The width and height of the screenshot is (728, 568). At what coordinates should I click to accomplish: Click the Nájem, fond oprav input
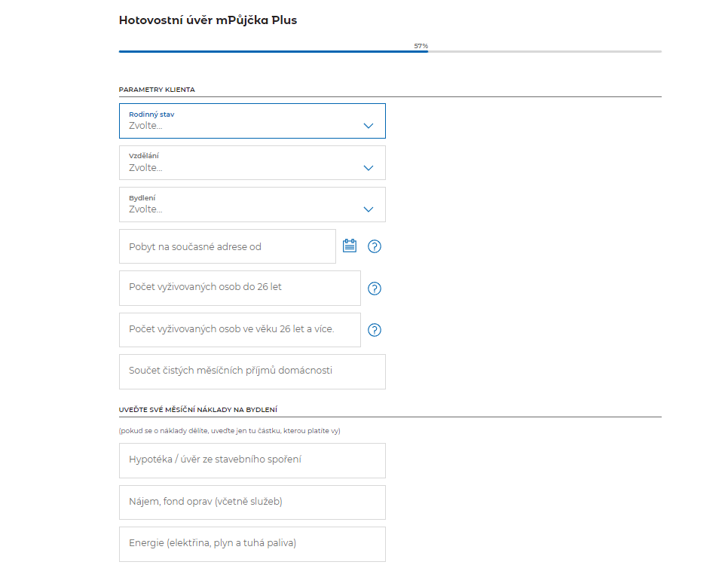pyautogui.click(x=252, y=502)
